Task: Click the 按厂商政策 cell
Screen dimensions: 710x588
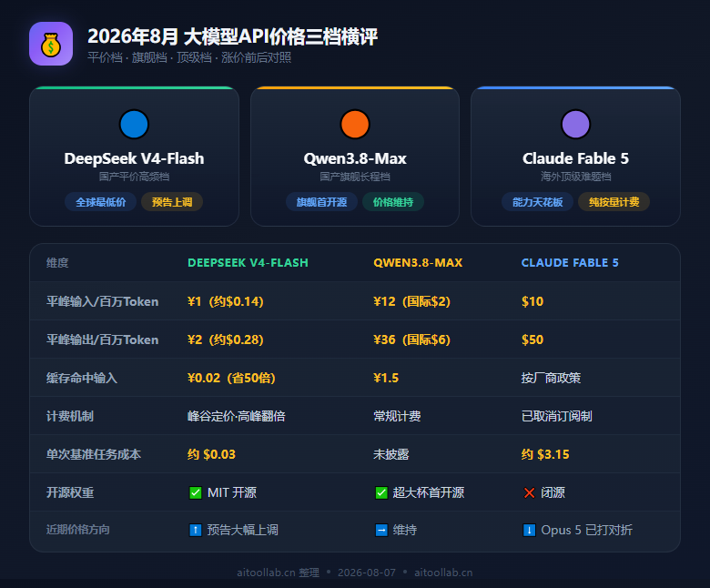Action: (x=551, y=378)
